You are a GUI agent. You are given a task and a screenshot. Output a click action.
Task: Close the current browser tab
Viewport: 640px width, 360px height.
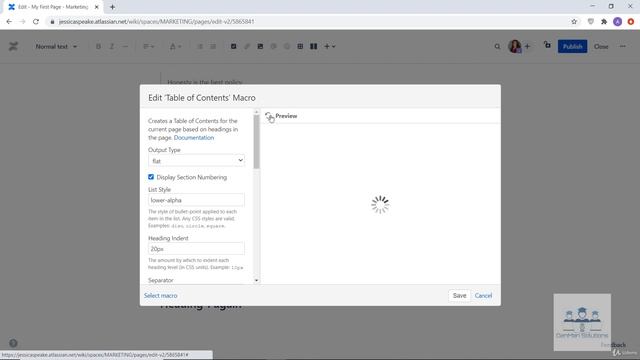[97, 7]
